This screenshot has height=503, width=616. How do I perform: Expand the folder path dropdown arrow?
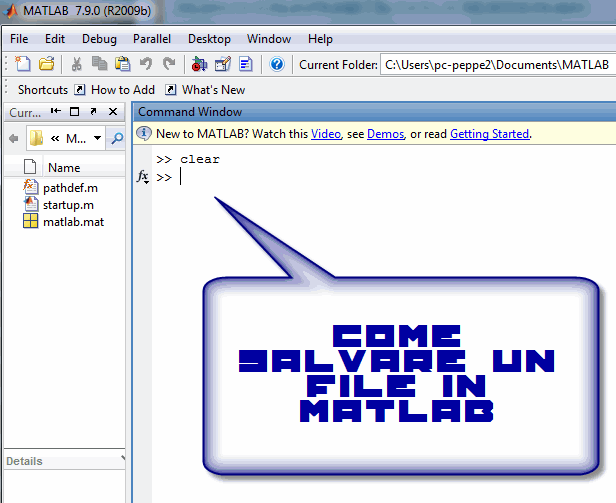pyautogui.click(x=97, y=138)
